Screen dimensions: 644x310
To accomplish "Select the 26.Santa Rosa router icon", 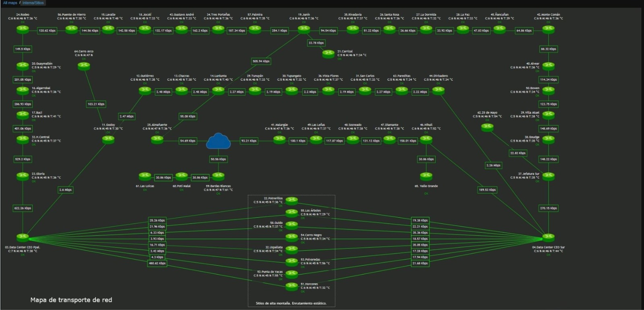I will click(x=389, y=29).
